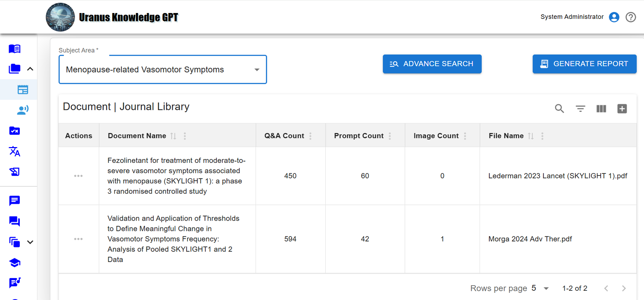Open the table library sidebar item
This screenshot has width=644, height=300.
(23, 90)
